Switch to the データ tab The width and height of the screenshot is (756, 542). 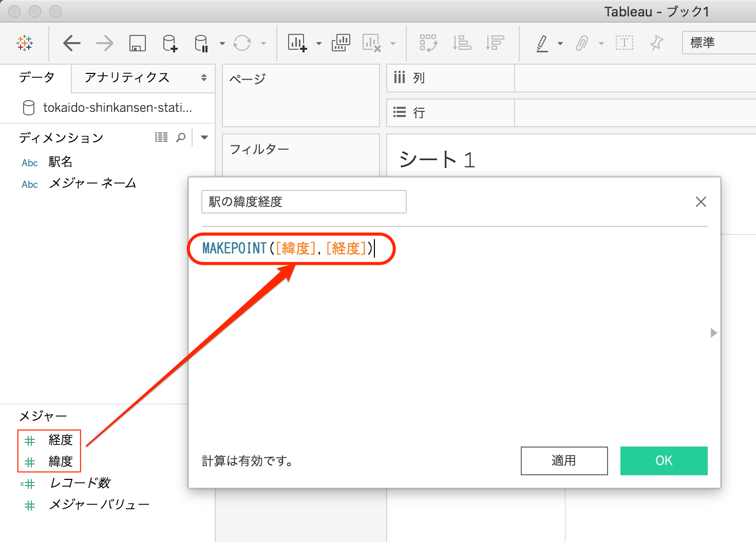37,77
